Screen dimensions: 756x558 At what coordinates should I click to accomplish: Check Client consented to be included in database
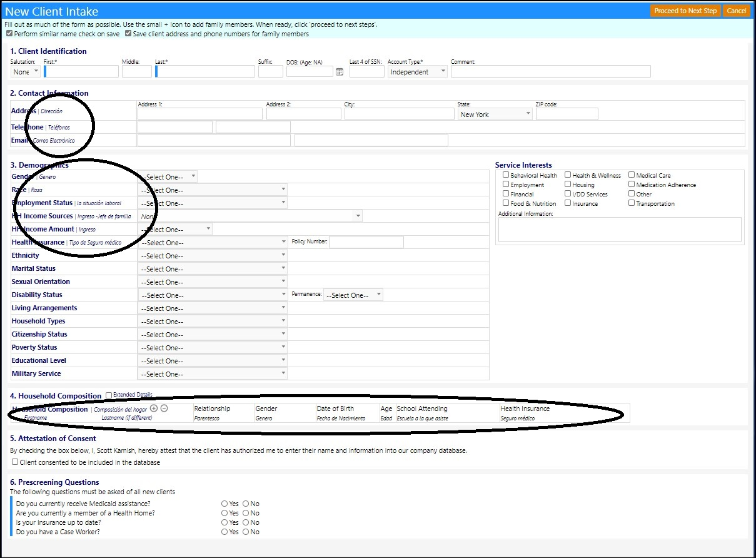[x=15, y=462]
